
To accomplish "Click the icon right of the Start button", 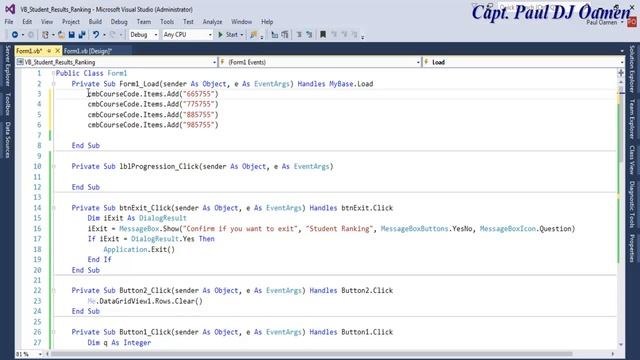I will pyautogui.click(x=254, y=35).
